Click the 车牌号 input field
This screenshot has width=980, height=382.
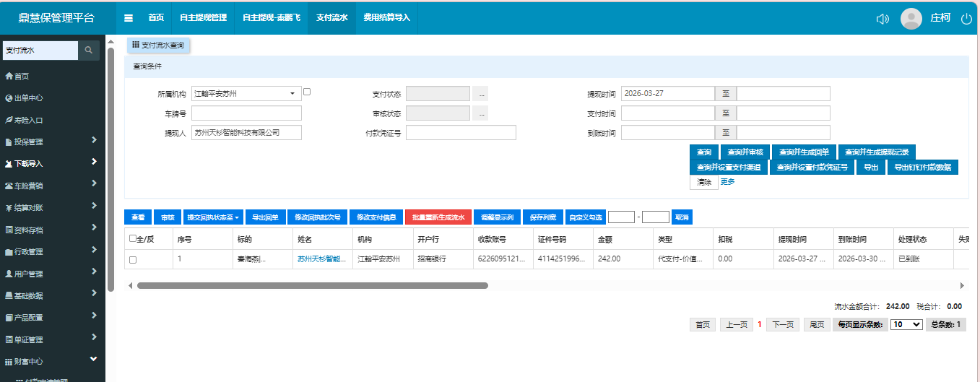click(246, 113)
